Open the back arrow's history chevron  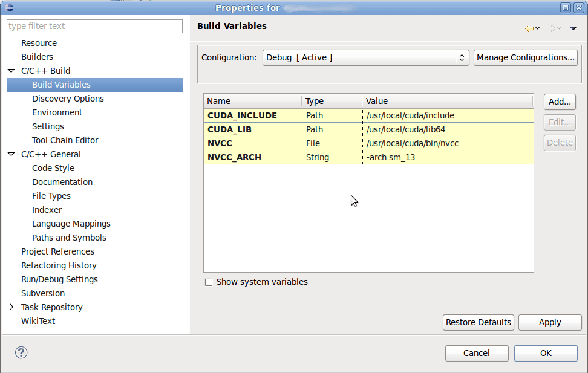pos(536,28)
